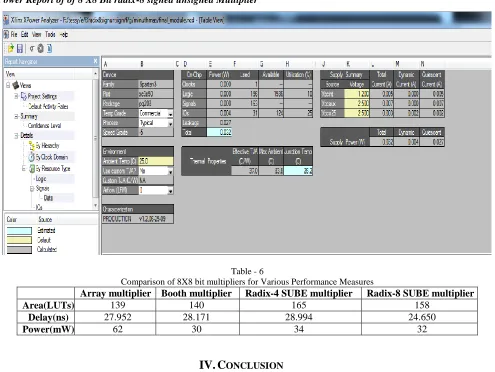Click the IOs power value 0.004

click(x=219, y=113)
